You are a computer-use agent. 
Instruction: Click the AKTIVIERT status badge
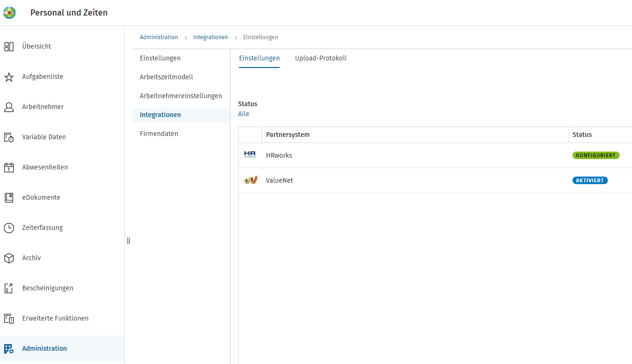pos(590,180)
